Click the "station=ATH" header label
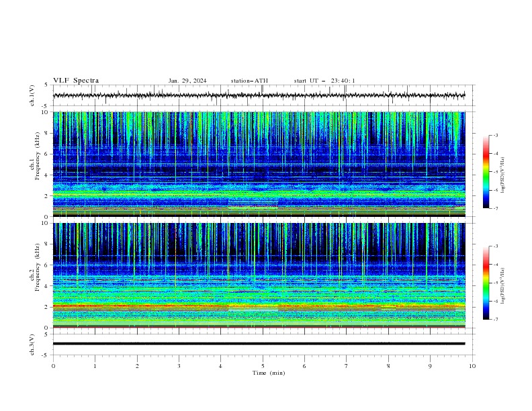The image size is (532, 411). point(249,81)
